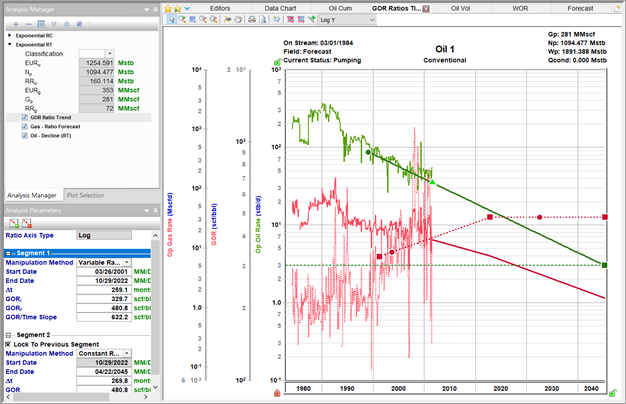
Task: Open the blue favorites dropdown arrow
Action: coord(186,8)
